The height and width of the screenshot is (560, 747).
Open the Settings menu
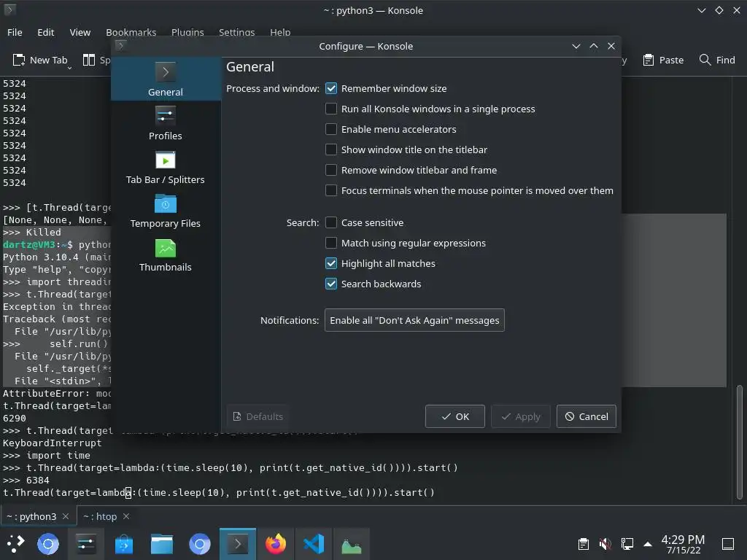[237, 32]
